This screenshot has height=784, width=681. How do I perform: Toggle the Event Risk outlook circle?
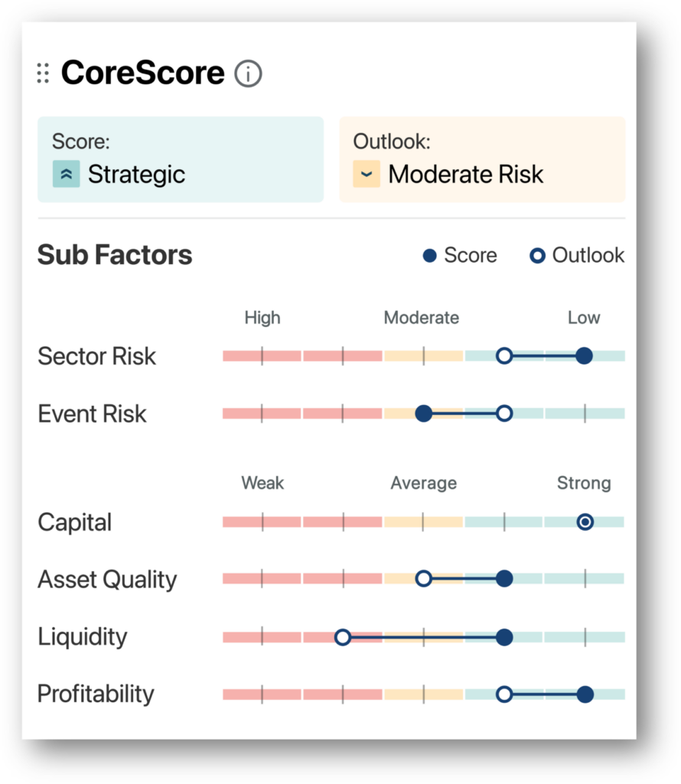[x=504, y=413]
